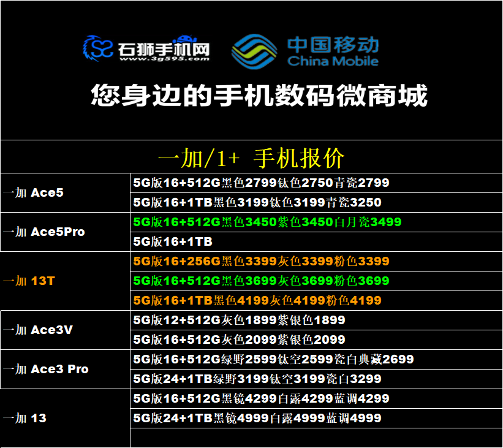Click the China Mobile swirl logo
The height and width of the screenshot is (448, 503).
255,51
